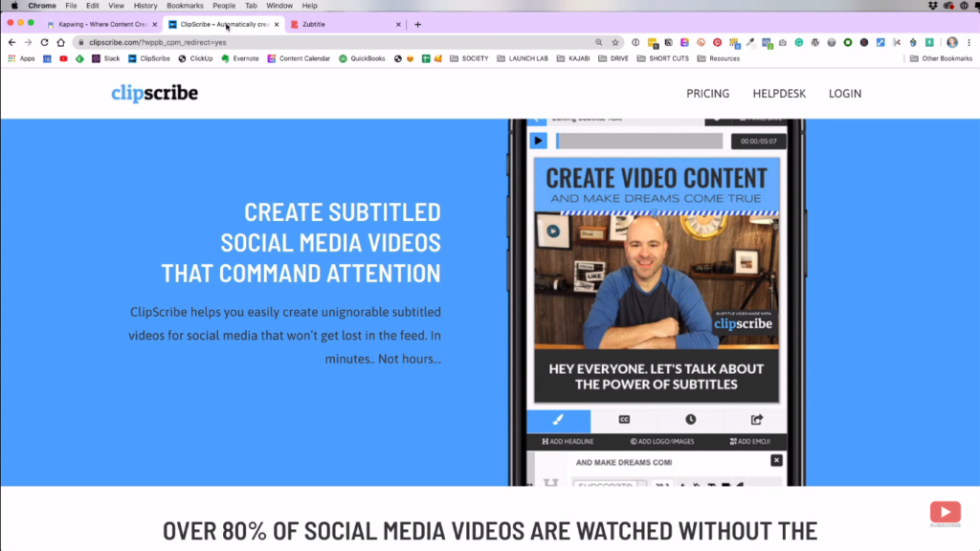Click the YouTube subscribe watermark button
This screenshot has height=551, width=980.
(945, 513)
